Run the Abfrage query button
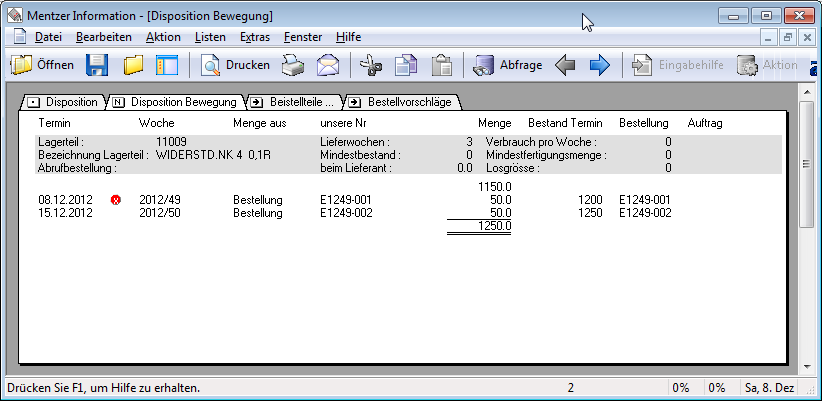 tap(508, 66)
